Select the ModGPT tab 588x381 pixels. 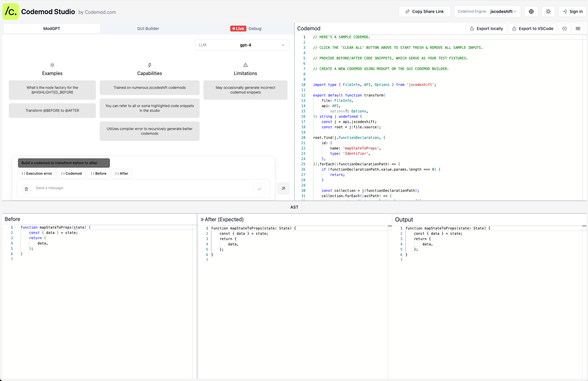52,29
